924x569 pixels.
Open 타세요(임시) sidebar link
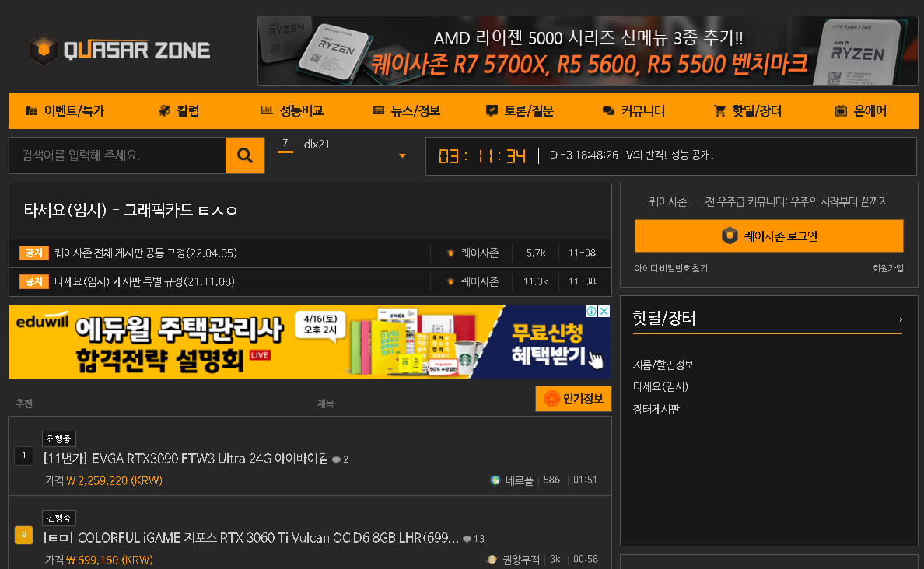(660, 387)
